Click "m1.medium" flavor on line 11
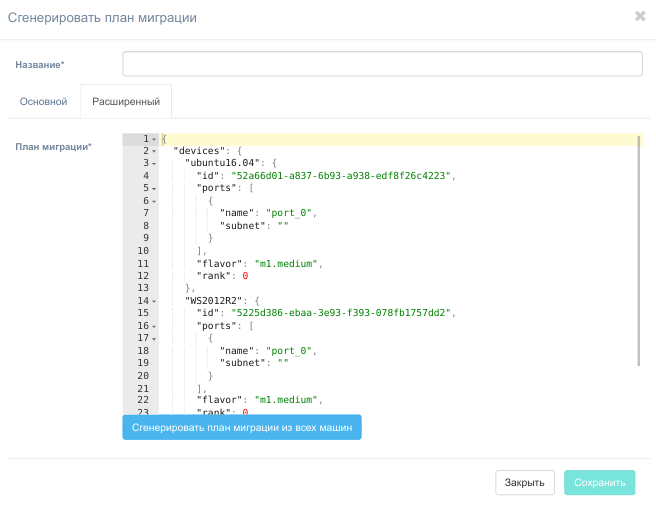 286,264
